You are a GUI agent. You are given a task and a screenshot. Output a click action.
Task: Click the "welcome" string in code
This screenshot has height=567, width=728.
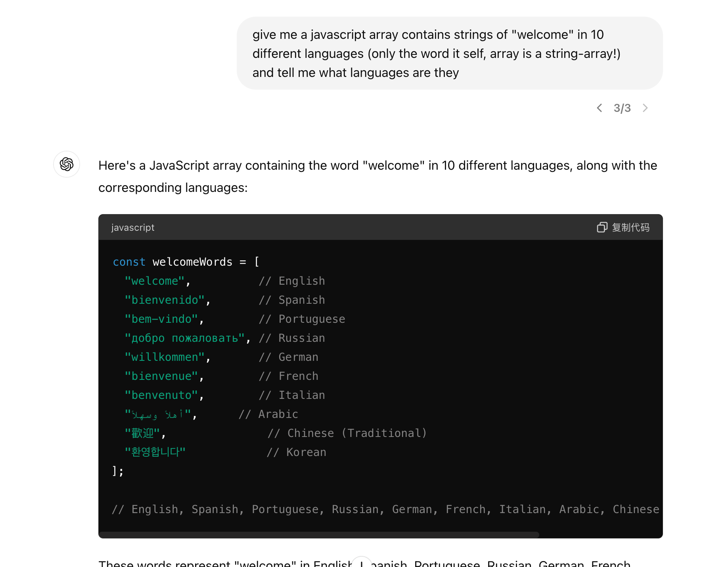click(x=155, y=281)
